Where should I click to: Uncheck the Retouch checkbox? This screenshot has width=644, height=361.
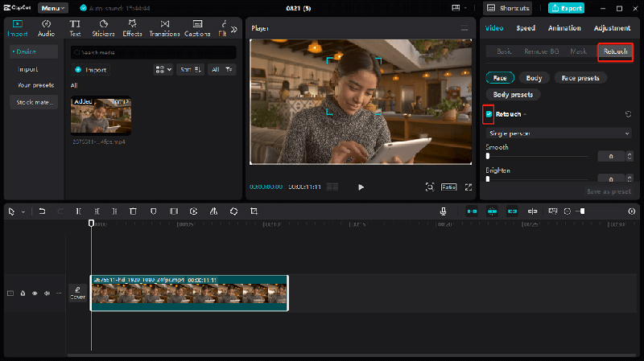tap(489, 114)
